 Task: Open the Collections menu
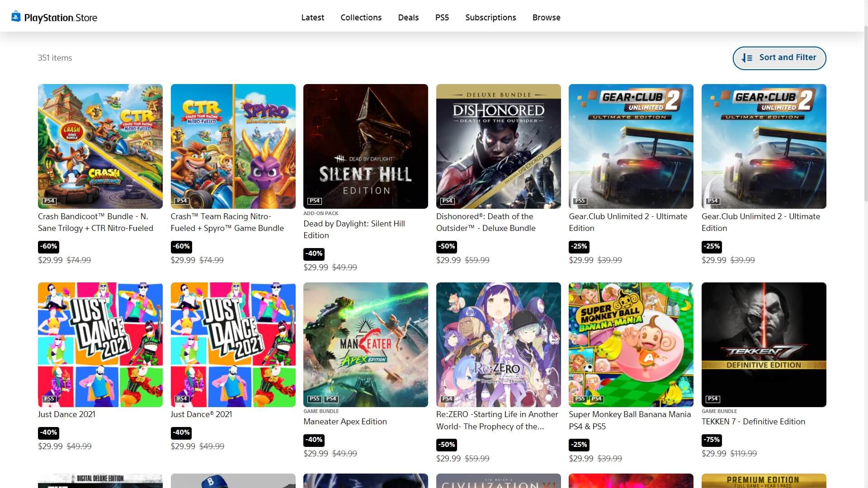coord(361,17)
